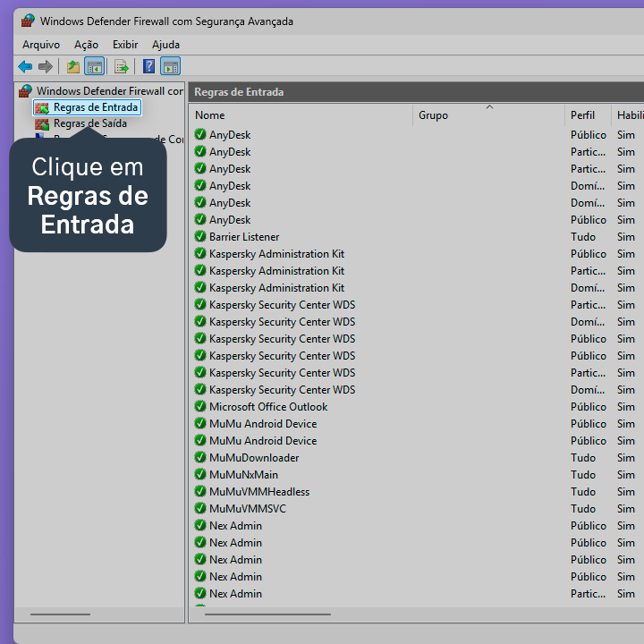Image resolution: width=644 pixels, height=644 pixels.
Task: Click the Regras de Entrada tree icon
Action: [x=42, y=107]
